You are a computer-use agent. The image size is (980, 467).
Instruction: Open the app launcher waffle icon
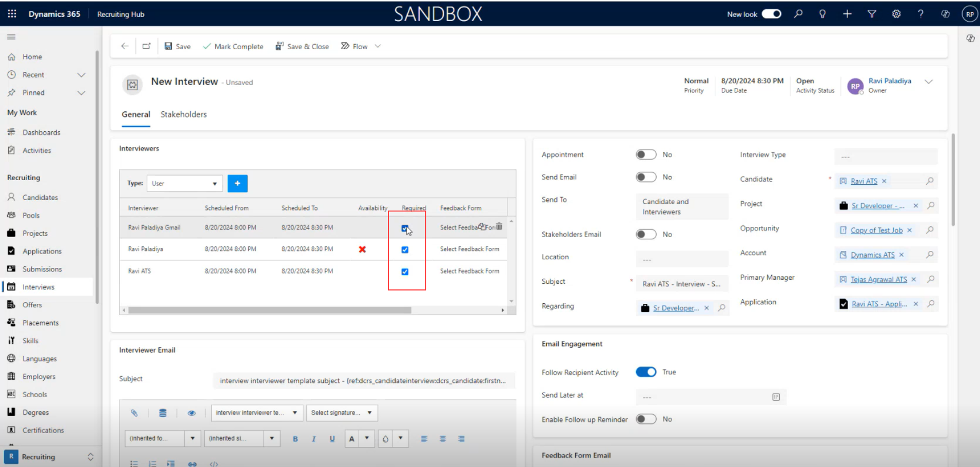[12, 14]
